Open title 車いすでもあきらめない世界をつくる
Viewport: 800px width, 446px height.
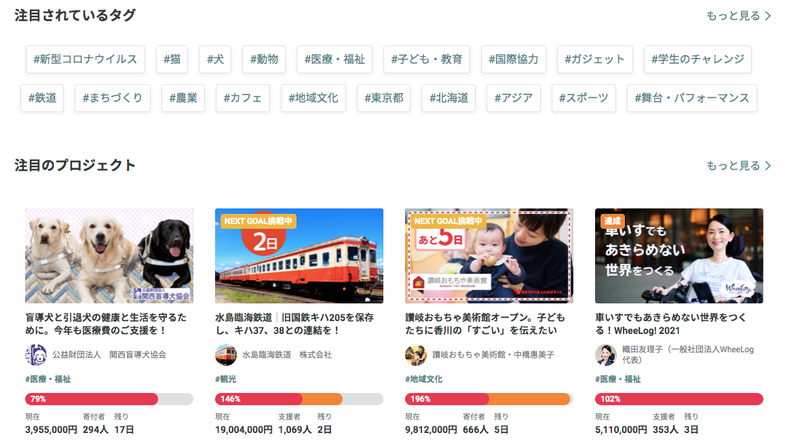[x=670, y=324]
